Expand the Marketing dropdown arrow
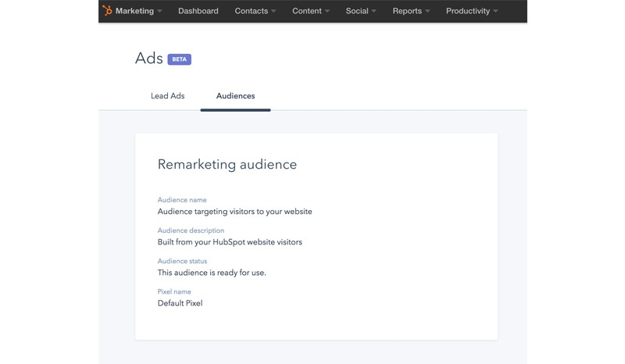The image size is (625, 364). click(159, 11)
